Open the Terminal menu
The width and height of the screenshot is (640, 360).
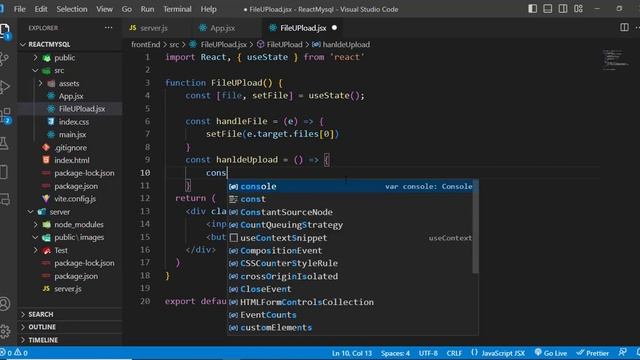177,9
